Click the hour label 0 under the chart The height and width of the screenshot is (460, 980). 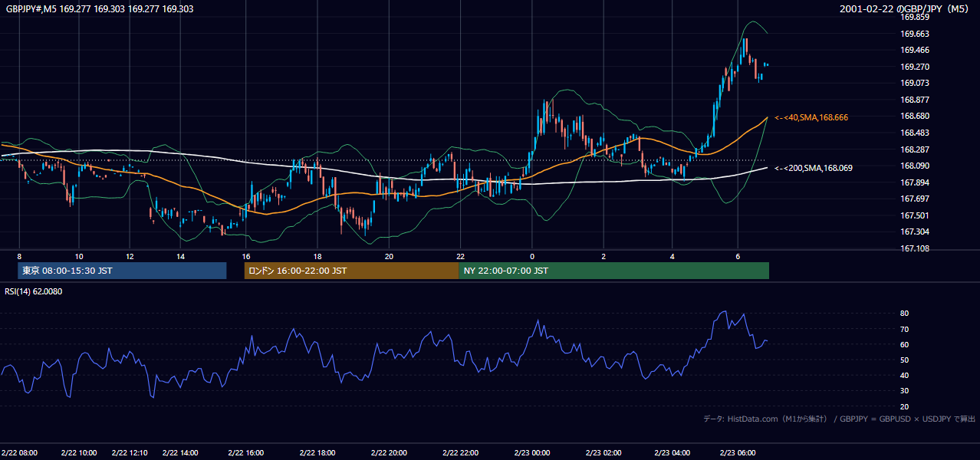tap(531, 256)
